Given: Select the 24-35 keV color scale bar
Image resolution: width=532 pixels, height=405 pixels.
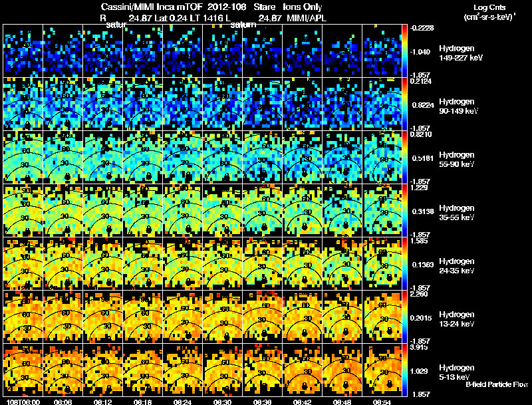Looking at the screenshot, I should tap(404, 263).
